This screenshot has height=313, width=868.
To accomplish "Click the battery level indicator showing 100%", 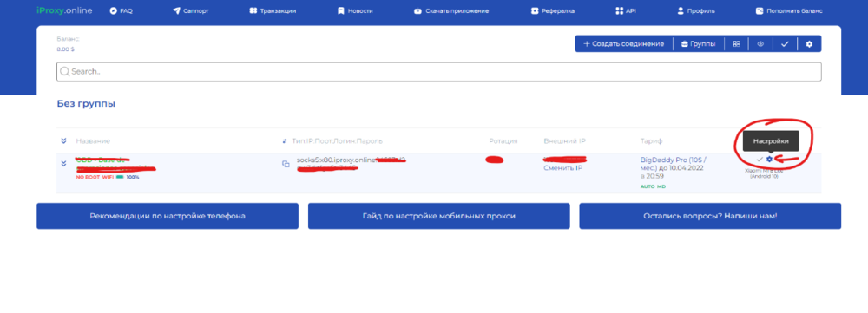I will 128,178.
